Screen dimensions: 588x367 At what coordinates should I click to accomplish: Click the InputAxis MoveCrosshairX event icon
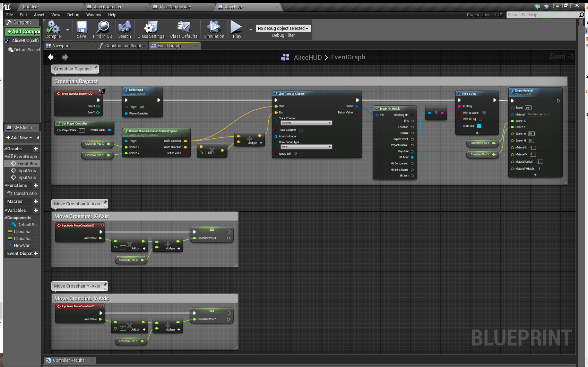click(x=59, y=225)
